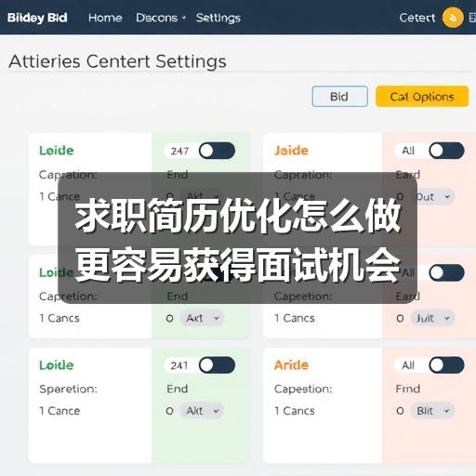The height and width of the screenshot is (476, 476).
Task: Toggle the switch beside the 241 label
Action: coord(217,365)
